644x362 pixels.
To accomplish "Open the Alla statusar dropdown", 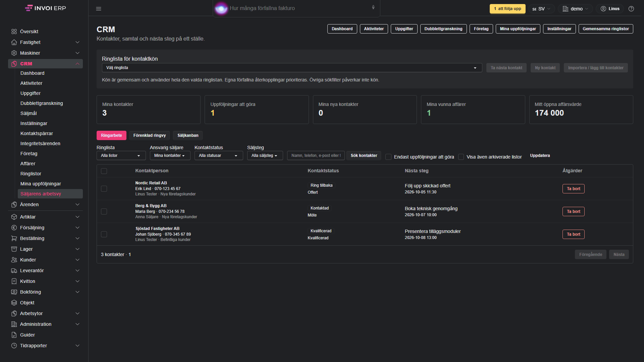I will point(219,156).
